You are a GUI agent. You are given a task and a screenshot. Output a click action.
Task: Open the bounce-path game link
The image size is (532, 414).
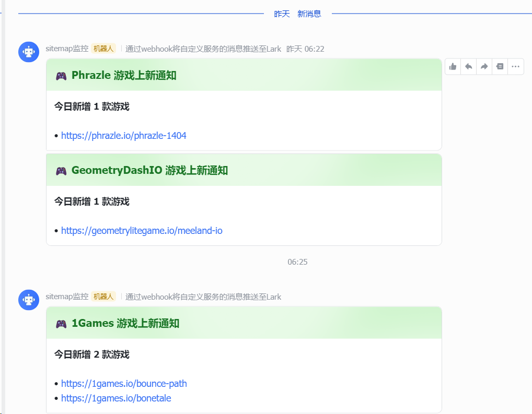tap(124, 383)
